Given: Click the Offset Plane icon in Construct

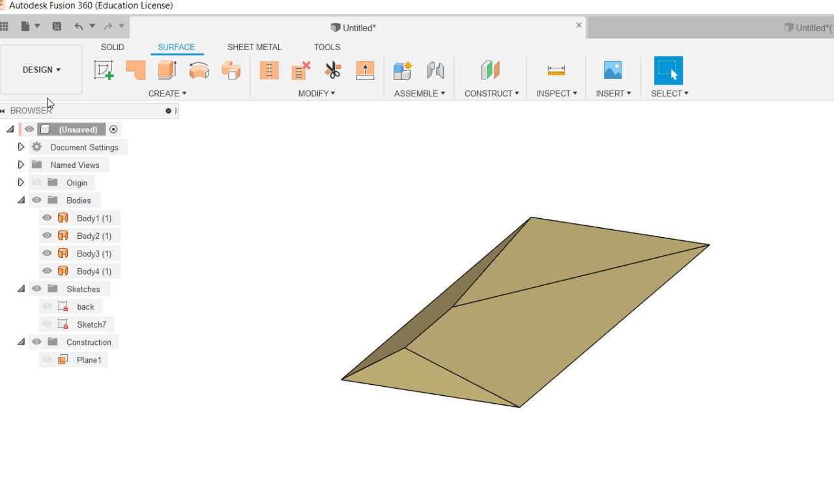Looking at the screenshot, I should point(490,70).
